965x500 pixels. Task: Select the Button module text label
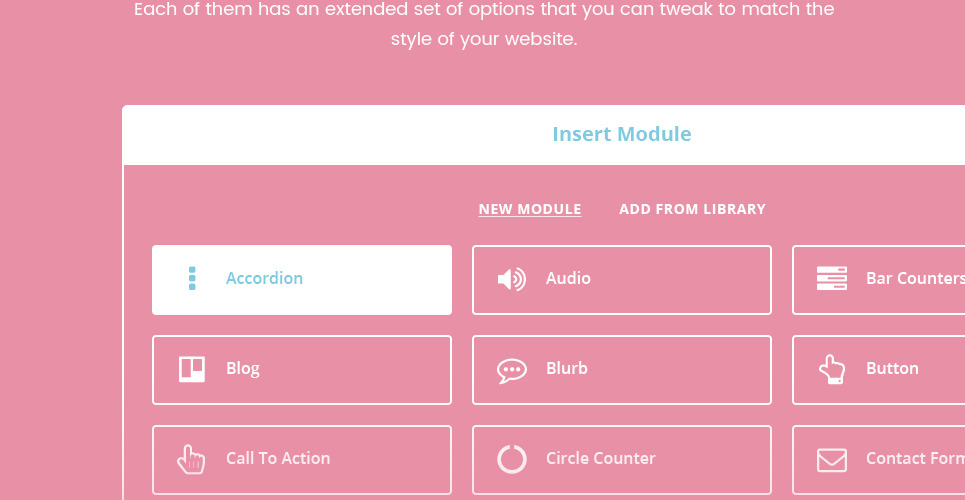892,369
